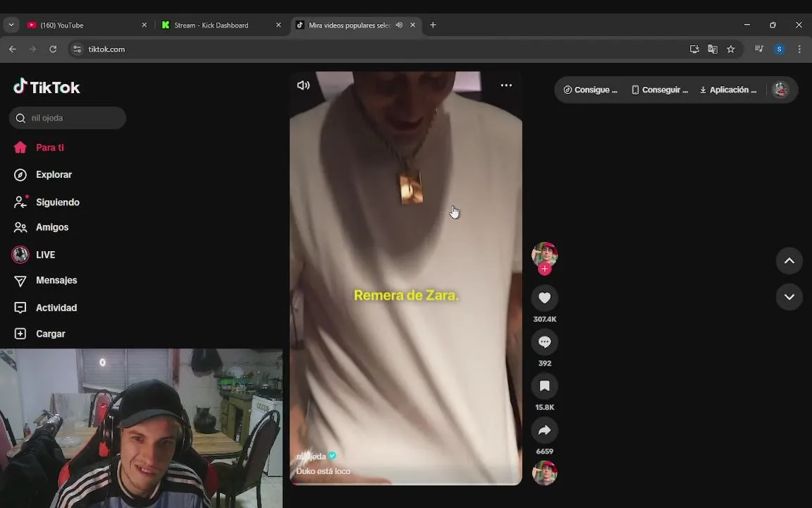
Task: Click the install app icon in address bar
Action: 694,49
